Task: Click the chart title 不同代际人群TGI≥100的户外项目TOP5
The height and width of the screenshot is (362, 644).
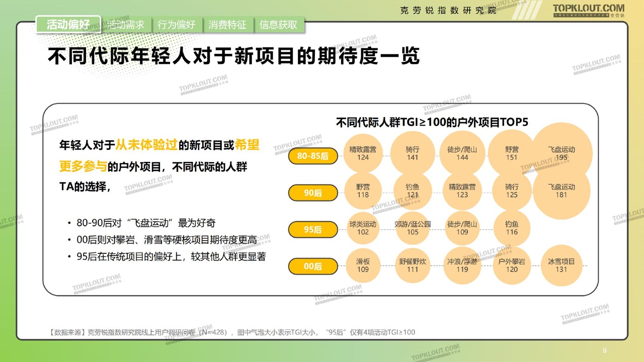Action: coord(432,122)
